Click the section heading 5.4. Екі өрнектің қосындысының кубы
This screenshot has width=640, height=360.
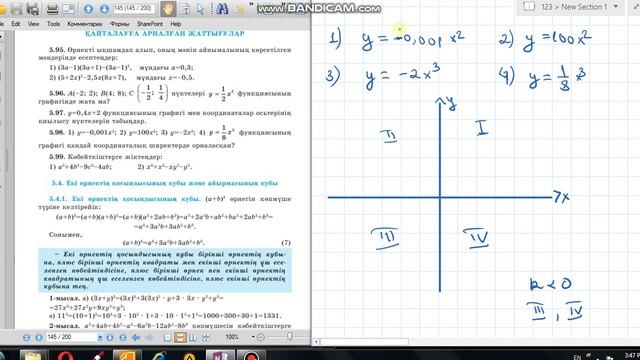pos(164,183)
